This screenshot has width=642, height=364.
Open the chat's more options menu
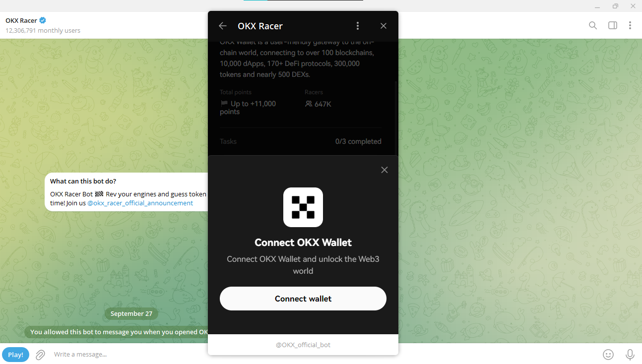(630, 25)
